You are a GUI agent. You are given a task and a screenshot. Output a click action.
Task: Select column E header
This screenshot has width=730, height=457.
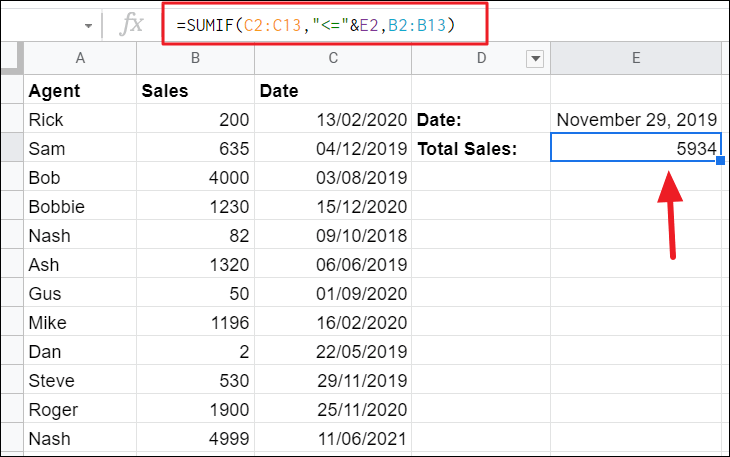coord(635,59)
